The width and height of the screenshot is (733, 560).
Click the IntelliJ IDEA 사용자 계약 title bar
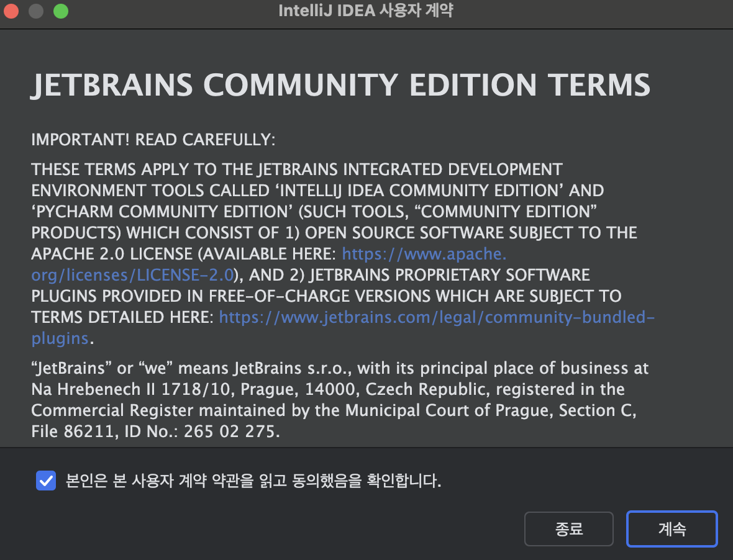(x=366, y=11)
